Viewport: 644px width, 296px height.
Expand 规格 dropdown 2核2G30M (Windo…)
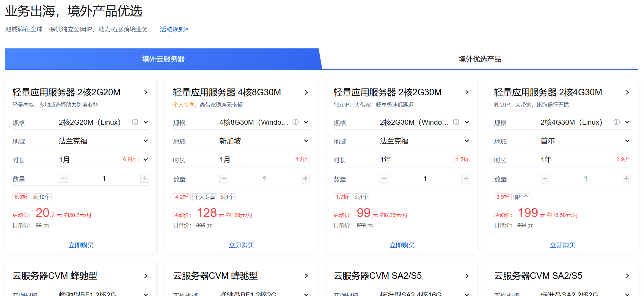coord(467,122)
